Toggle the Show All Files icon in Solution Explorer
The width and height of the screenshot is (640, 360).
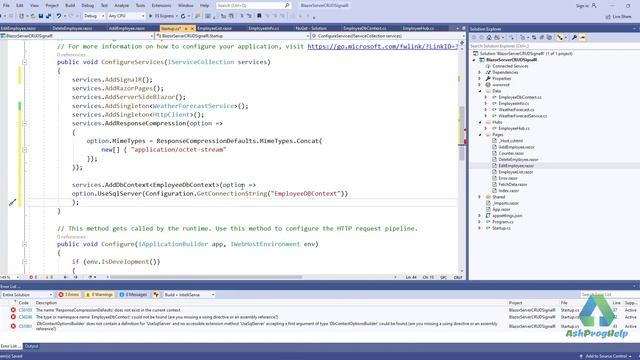(549, 38)
